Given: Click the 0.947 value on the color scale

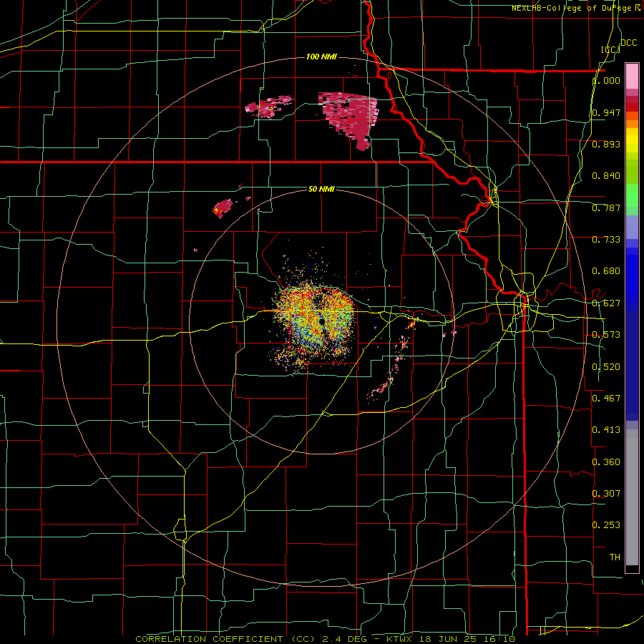Looking at the screenshot, I should pyautogui.click(x=606, y=112).
